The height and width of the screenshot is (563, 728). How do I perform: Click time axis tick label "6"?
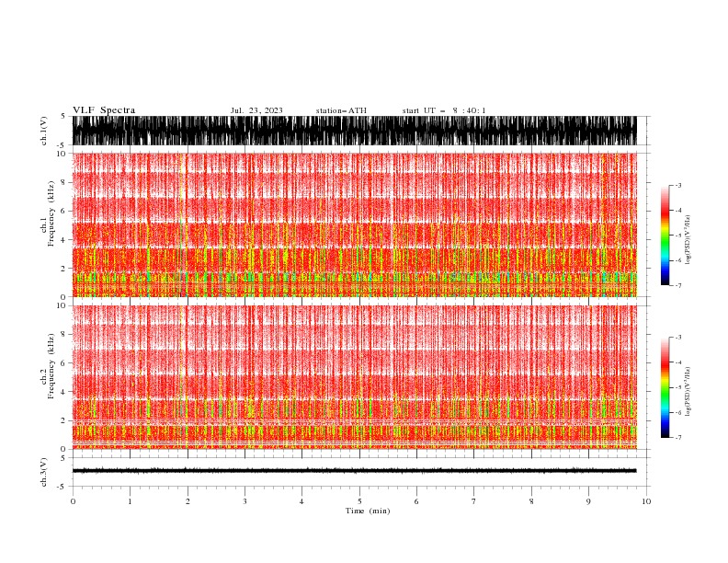click(x=416, y=501)
